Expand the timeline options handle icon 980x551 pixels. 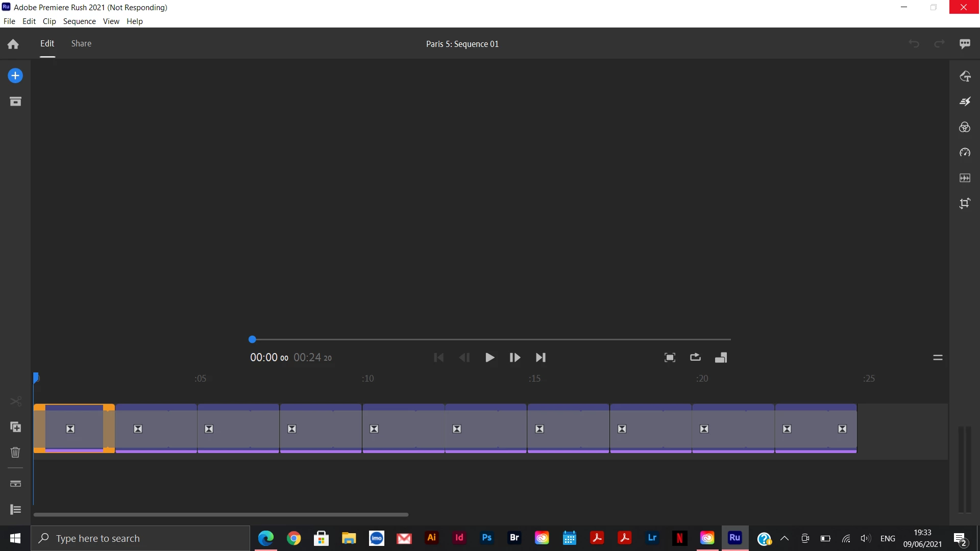point(938,357)
